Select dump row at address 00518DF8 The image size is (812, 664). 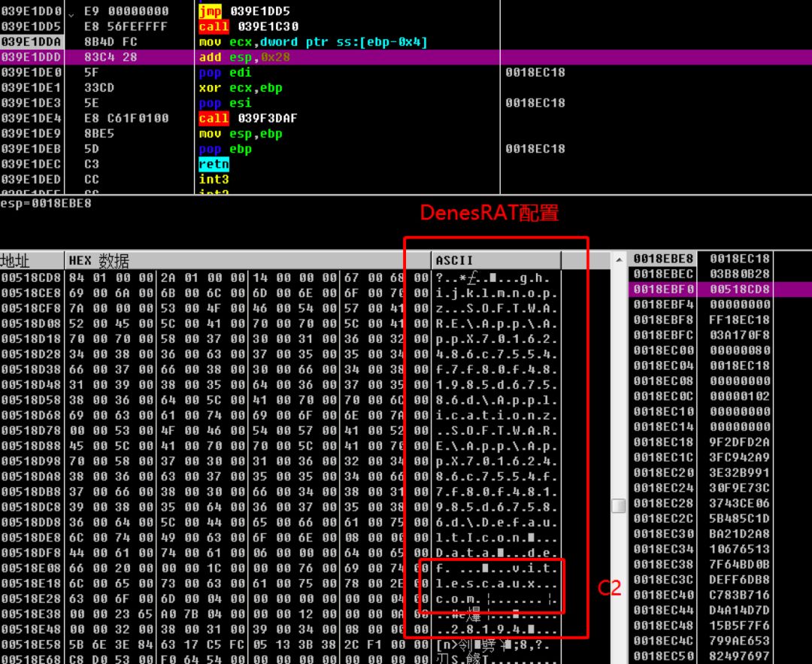pyautogui.click(x=280, y=553)
